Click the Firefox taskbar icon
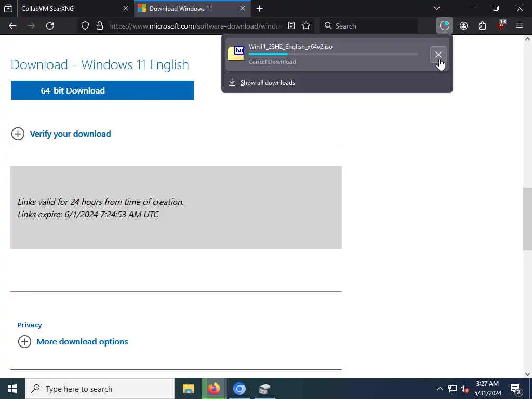Viewport: 532px width, 399px height. pyautogui.click(x=214, y=389)
